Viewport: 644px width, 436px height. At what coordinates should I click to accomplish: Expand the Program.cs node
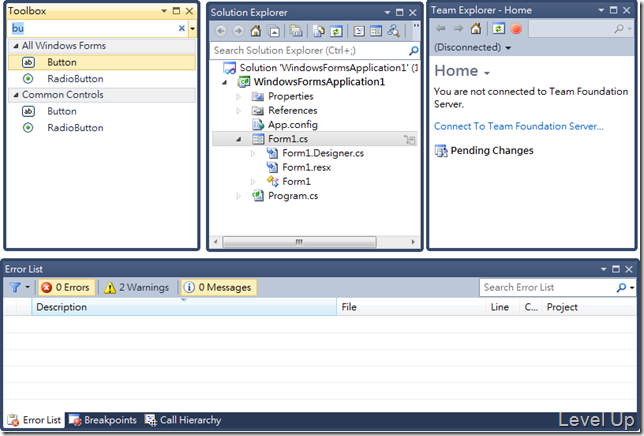coord(239,196)
